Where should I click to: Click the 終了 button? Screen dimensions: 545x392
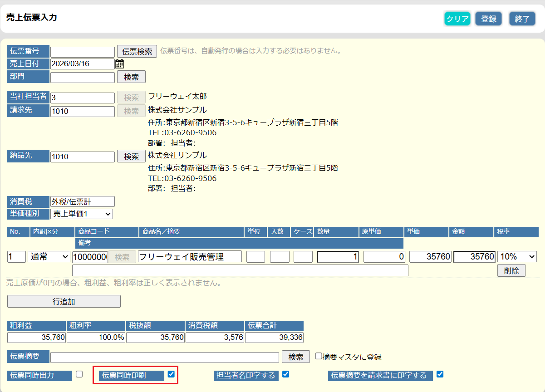point(522,19)
